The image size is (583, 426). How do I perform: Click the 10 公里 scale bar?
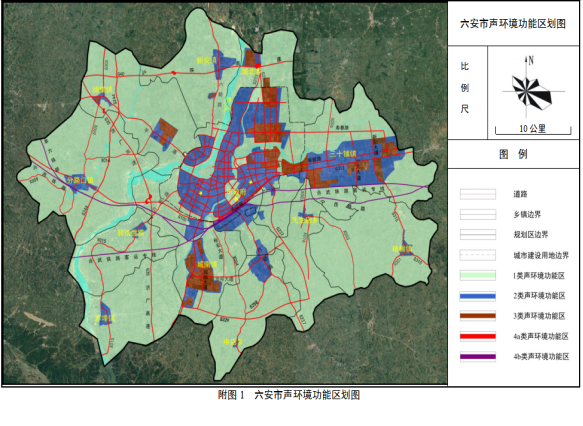[533, 129]
